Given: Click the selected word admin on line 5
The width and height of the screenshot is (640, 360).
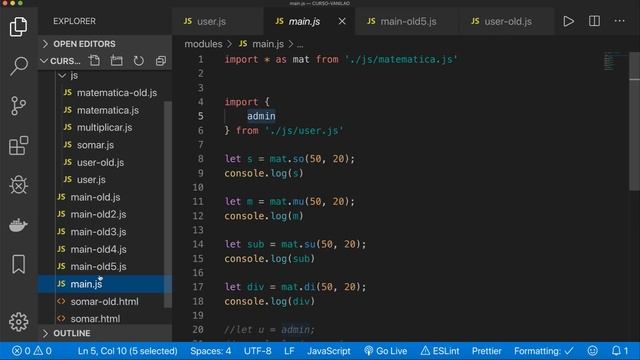Looking at the screenshot, I should point(261,116).
